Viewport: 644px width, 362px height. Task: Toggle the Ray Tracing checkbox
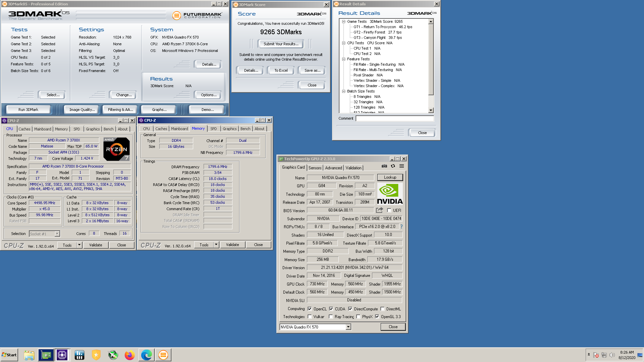coord(331,317)
